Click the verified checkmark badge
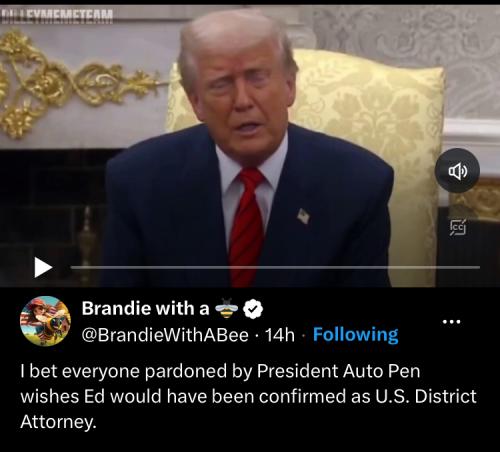This screenshot has height=452, width=500. coord(253,308)
